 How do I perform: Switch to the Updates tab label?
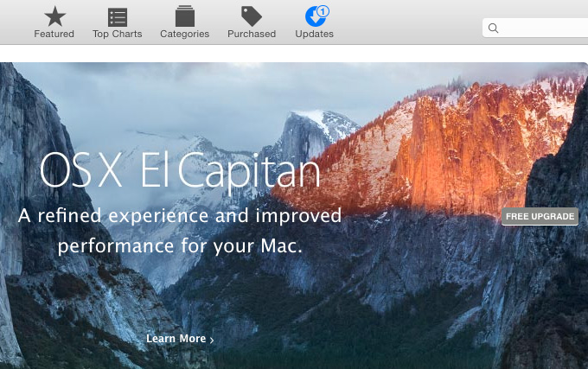pos(314,34)
